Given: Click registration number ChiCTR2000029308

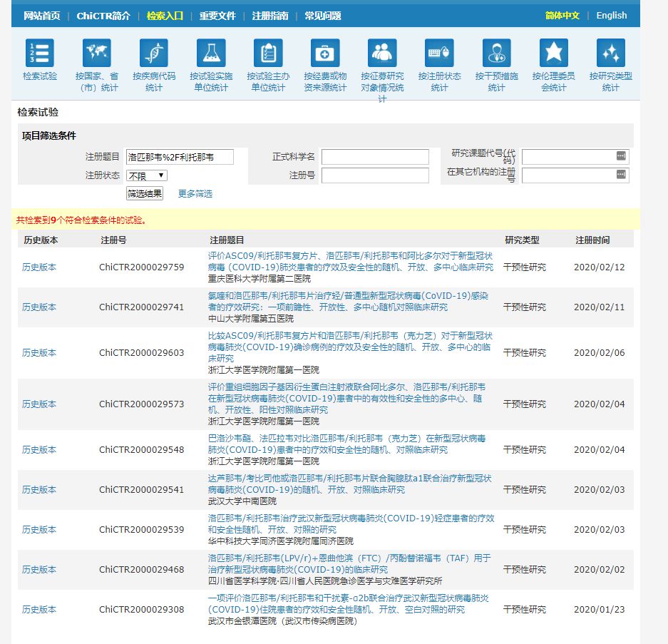Looking at the screenshot, I should pyautogui.click(x=141, y=610).
